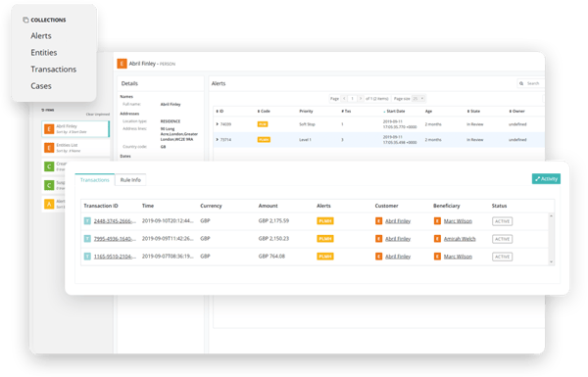Click the PLM code badge on alert 74039
The width and height of the screenshot is (588, 377).
tap(263, 124)
